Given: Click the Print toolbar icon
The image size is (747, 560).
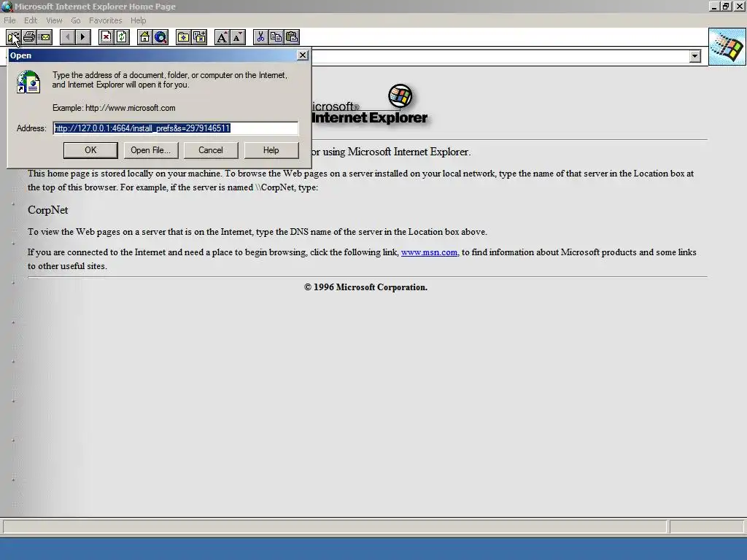Looking at the screenshot, I should tap(29, 37).
